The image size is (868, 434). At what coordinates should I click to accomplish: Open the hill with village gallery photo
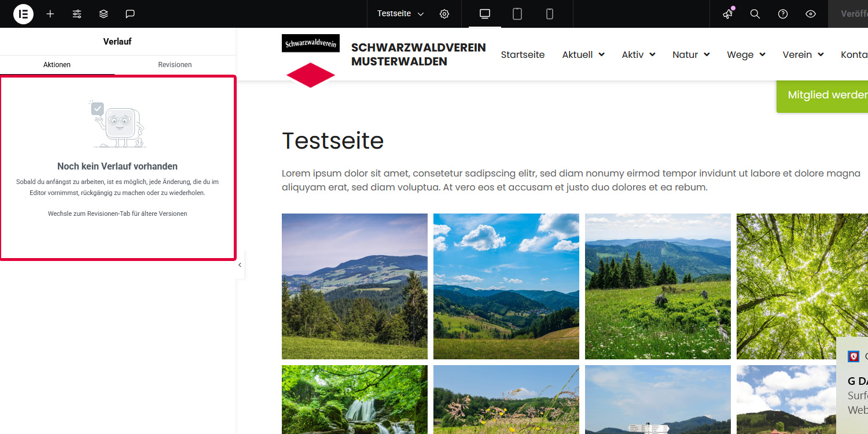355,286
